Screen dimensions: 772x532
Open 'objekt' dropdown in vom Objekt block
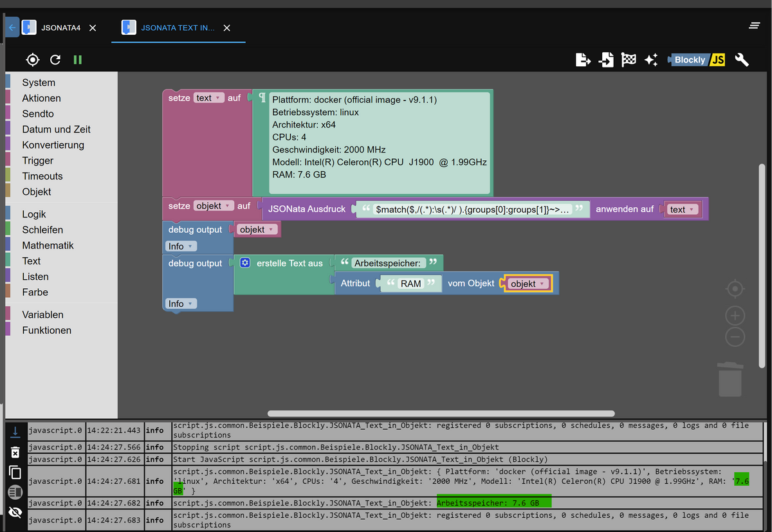click(x=528, y=284)
